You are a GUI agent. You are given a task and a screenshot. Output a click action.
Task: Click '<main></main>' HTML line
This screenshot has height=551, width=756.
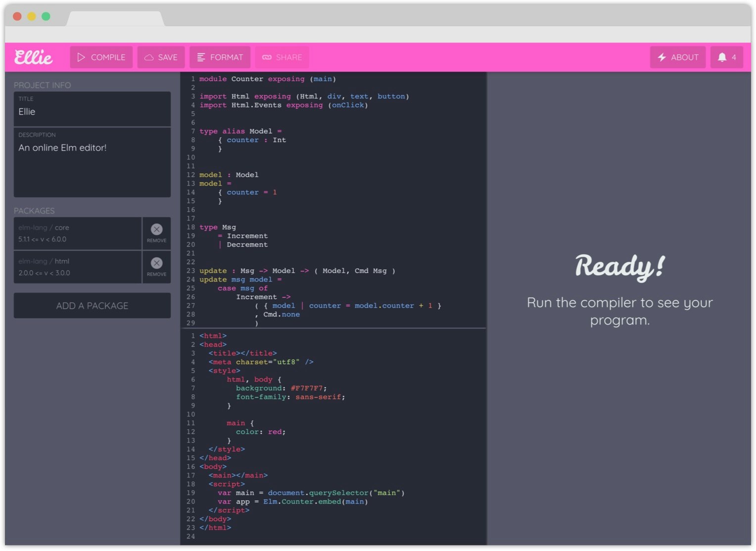[238, 475]
